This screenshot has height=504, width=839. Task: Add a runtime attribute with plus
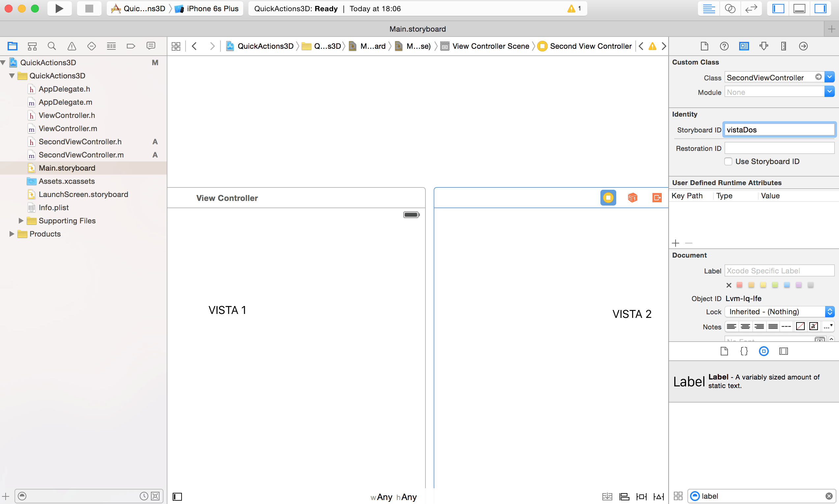[676, 243]
